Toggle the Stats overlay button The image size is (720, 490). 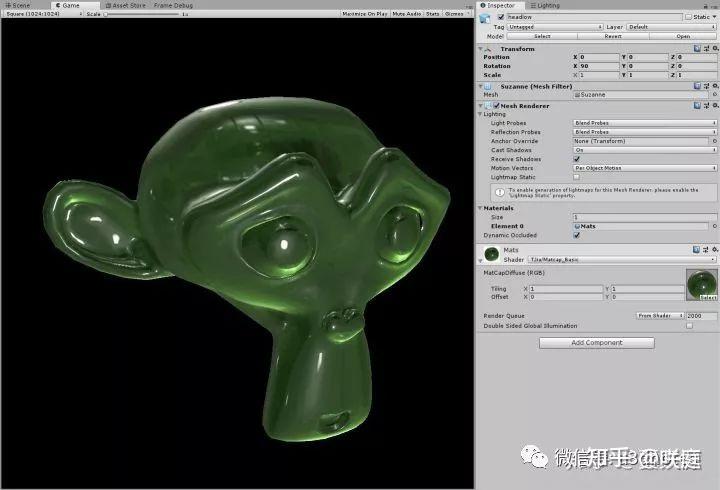click(433, 14)
